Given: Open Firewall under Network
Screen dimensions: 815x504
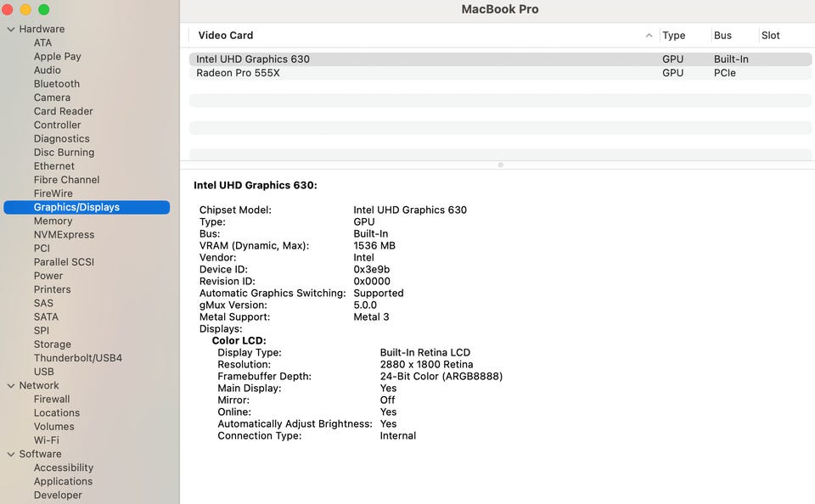Looking at the screenshot, I should (x=52, y=399).
